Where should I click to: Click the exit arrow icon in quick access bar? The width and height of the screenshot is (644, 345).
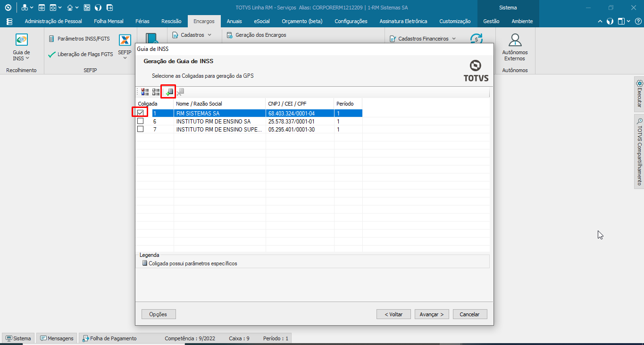pos(110,8)
